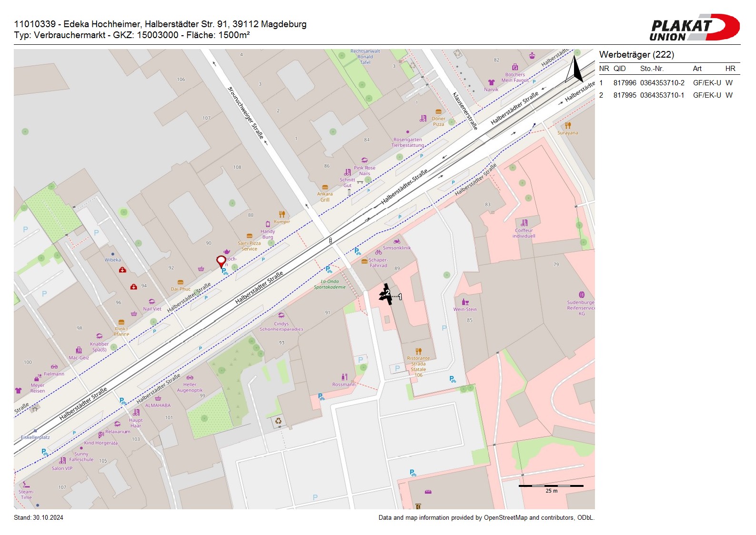The height and width of the screenshot is (535, 756).
Task: Click the Plakat Union logo
Action: pyautogui.click(x=694, y=27)
